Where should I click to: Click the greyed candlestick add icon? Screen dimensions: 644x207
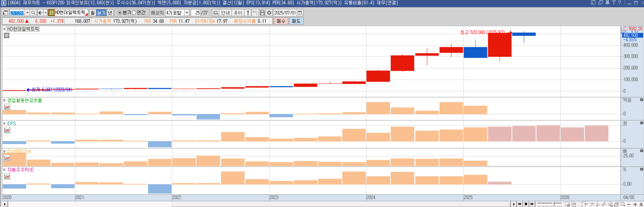click(x=255, y=13)
